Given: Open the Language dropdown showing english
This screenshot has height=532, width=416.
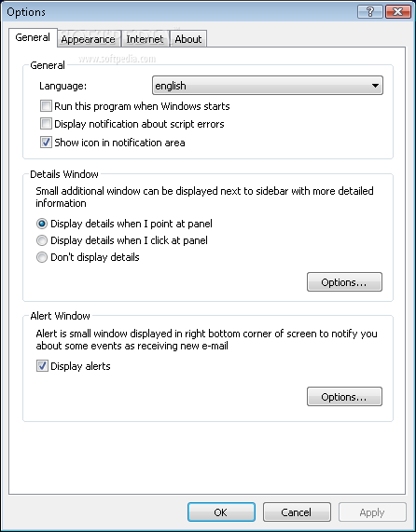Looking at the screenshot, I should pyautogui.click(x=268, y=86).
